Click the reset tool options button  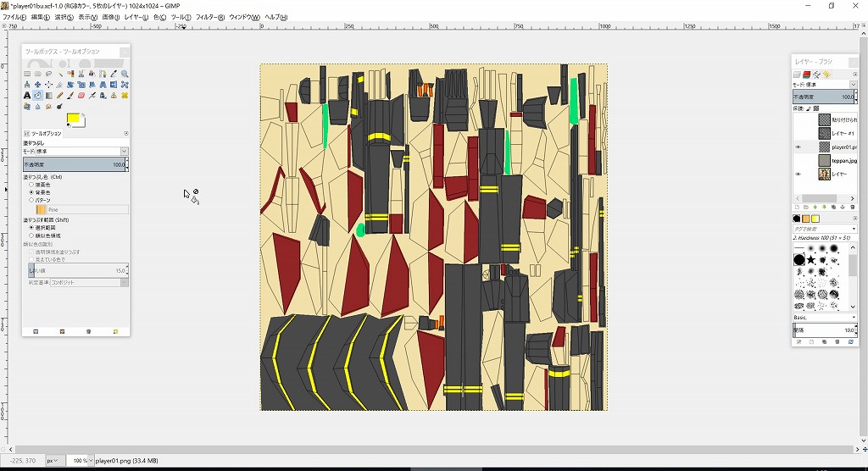115,331
